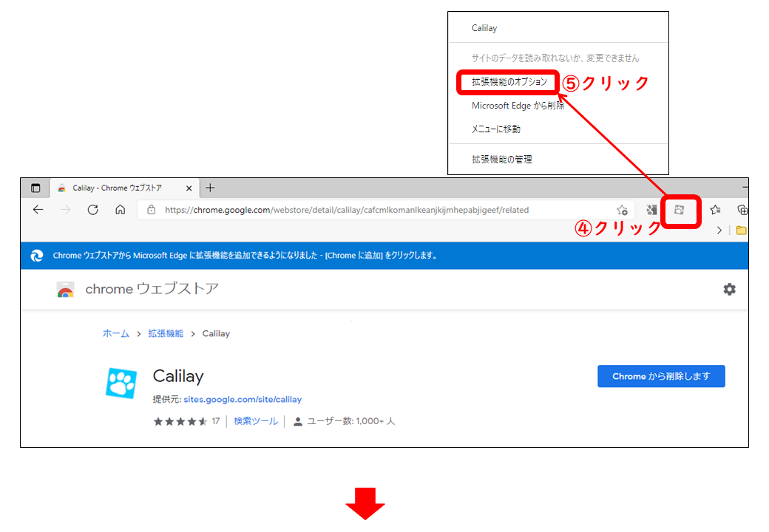Click the Calilay title in the context menu
Image resolution: width=769 pixels, height=532 pixels.
tap(484, 28)
